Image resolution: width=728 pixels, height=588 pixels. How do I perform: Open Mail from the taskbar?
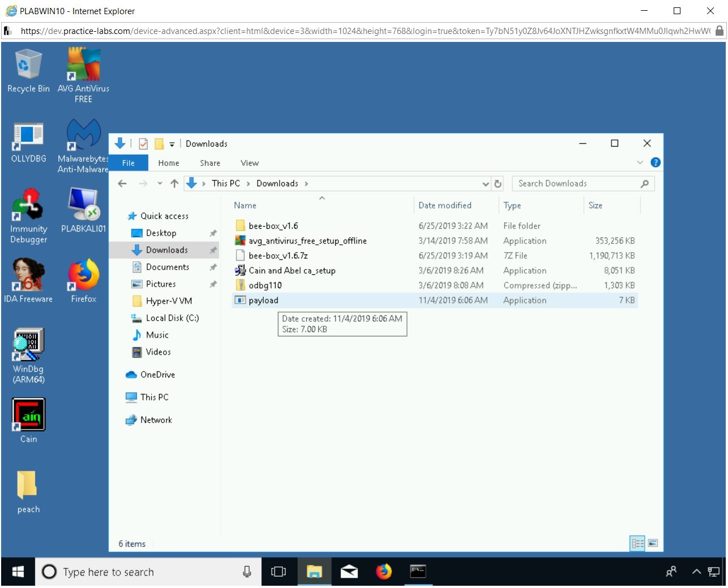point(349,572)
